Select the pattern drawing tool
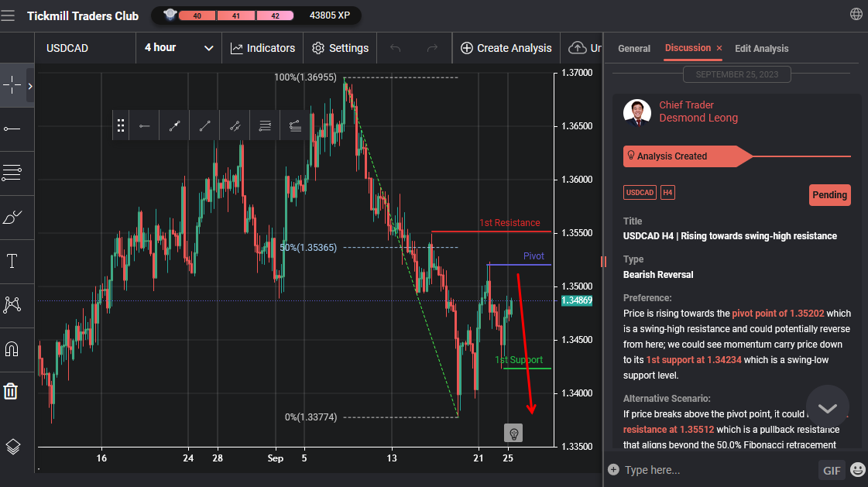This screenshot has height=487, width=868. 12,304
